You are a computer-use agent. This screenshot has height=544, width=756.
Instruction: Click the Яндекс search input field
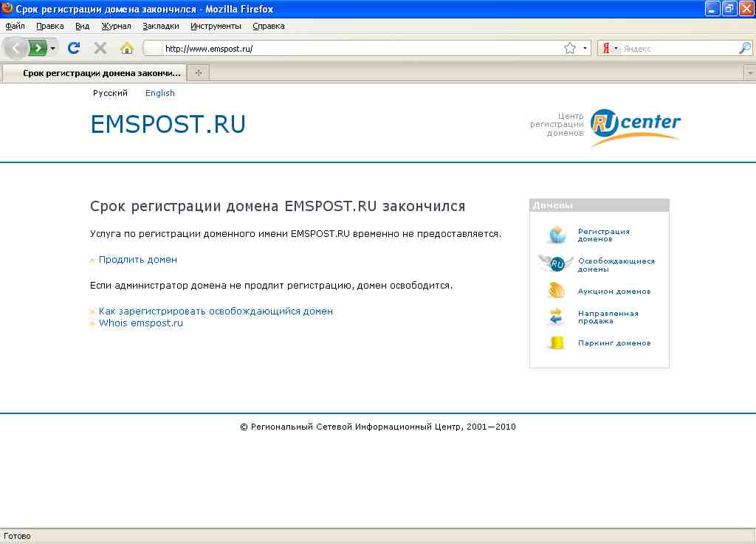tap(678, 48)
